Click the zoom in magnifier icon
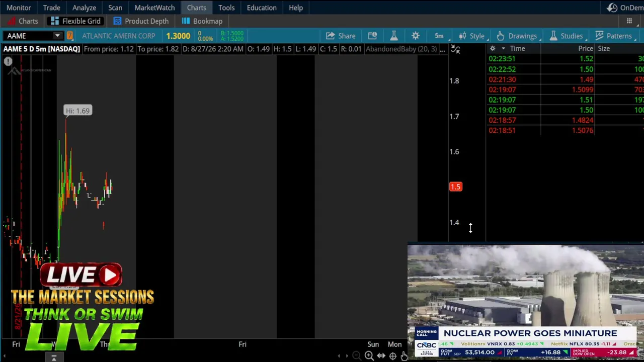Viewport: 644px width, 362px height. 369,356
